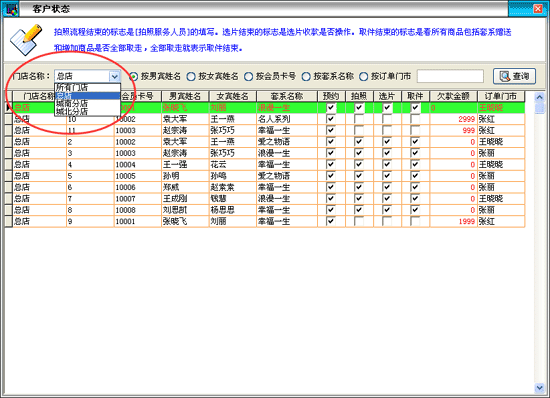This screenshot has width=550, height=398.
Task: Click the 套系名称 column header
Action: (x=287, y=96)
